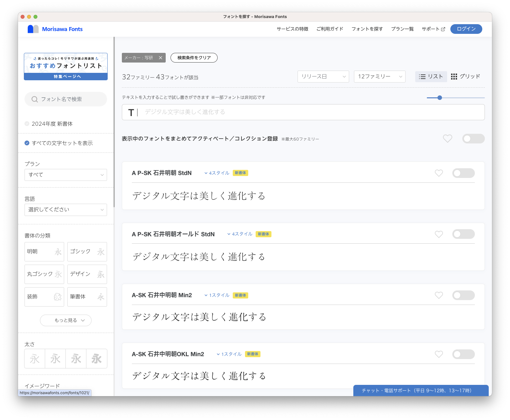The width and height of the screenshot is (510, 420).
Task: Select ゴシック typeface category
Action: coord(87,252)
